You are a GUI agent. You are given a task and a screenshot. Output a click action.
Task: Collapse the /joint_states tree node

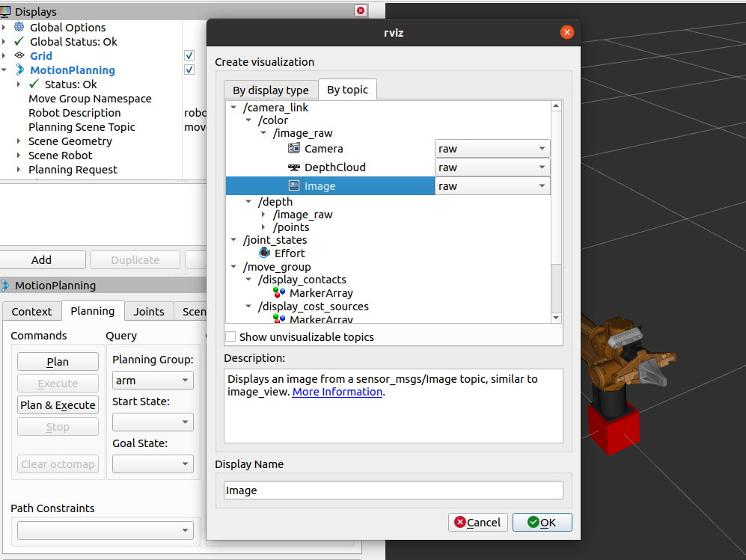pyautogui.click(x=233, y=240)
